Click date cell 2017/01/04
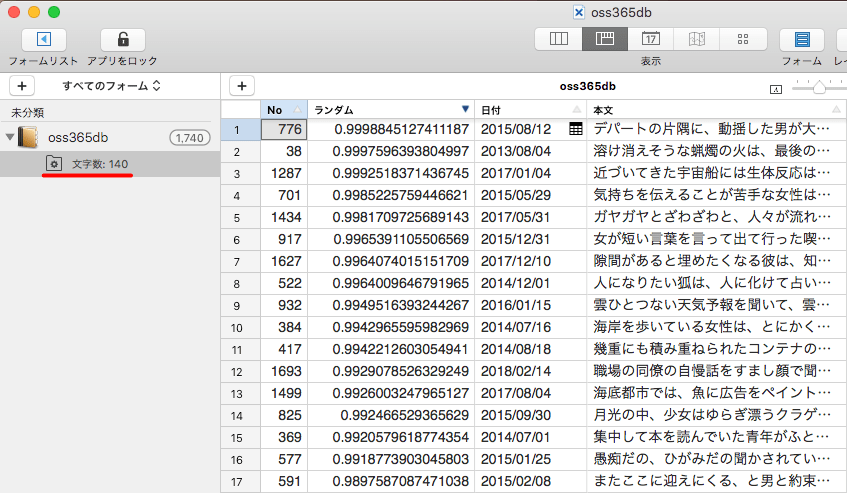 pos(530,173)
